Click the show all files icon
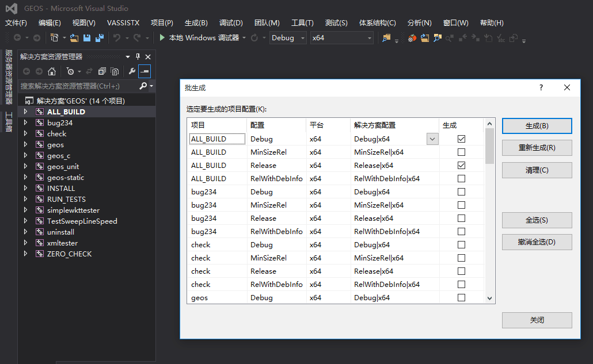This screenshot has width=593, height=364. tap(115, 71)
